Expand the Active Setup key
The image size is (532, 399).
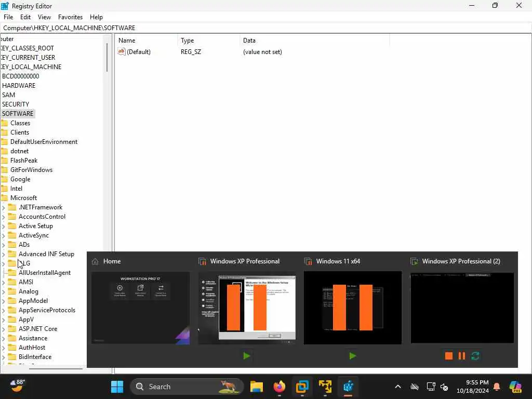pos(4,226)
